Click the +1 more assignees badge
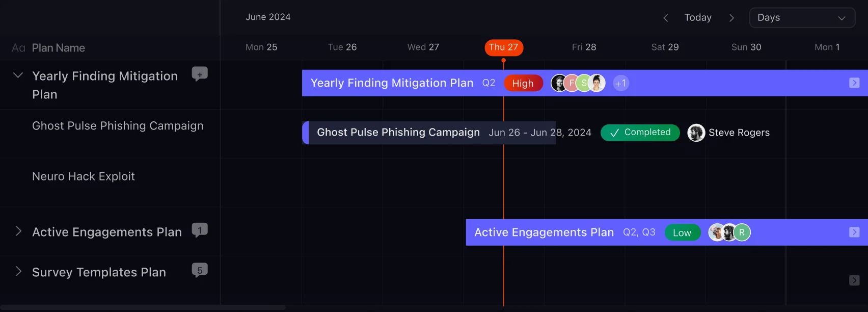This screenshot has width=868, height=312. click(620, 83)
